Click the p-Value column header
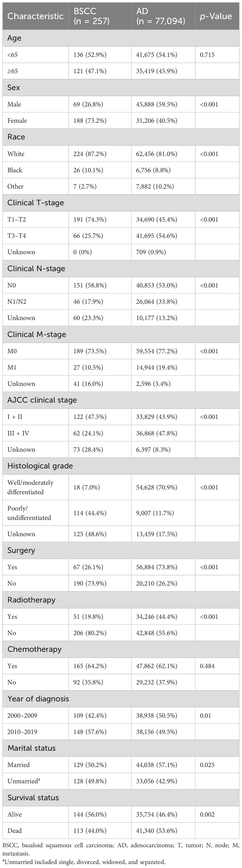Viewport: 242px width, 868px height. click(216, 16)
